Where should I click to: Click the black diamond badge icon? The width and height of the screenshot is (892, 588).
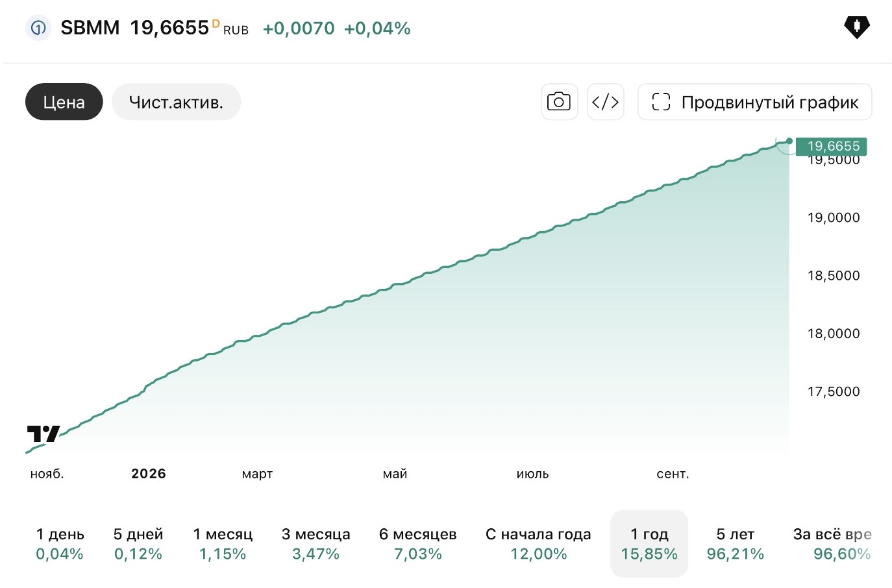pyautogui.click(x=856, y=27)
